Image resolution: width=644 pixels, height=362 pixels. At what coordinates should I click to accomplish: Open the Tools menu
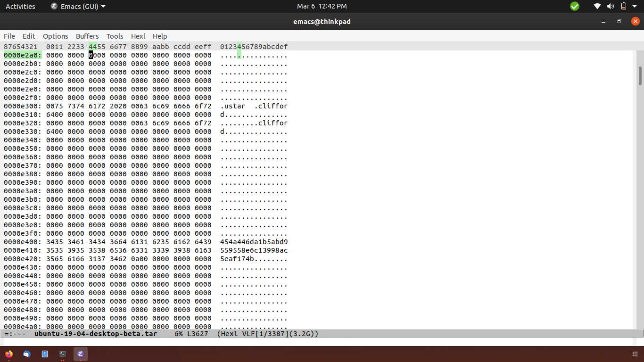[115, 36]
